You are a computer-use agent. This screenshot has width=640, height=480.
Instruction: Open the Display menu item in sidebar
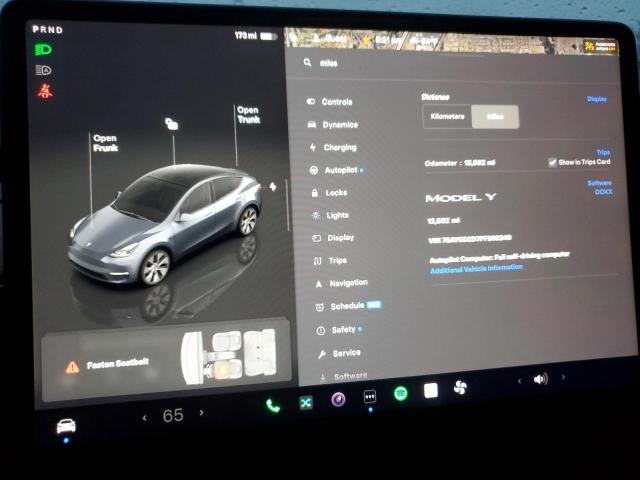coord(333,238)
